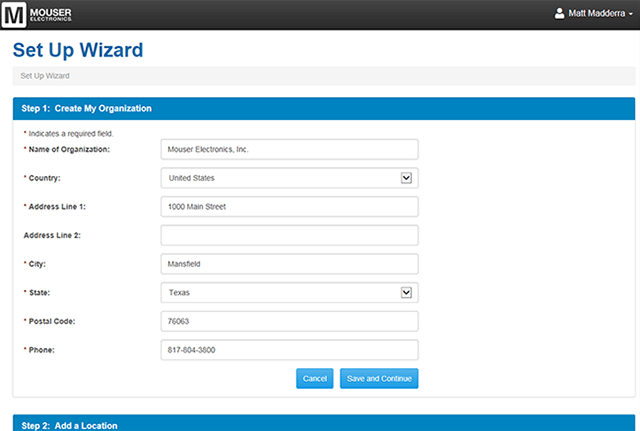
Task: Click the Save and Continue button
Action: click(379, 379)
